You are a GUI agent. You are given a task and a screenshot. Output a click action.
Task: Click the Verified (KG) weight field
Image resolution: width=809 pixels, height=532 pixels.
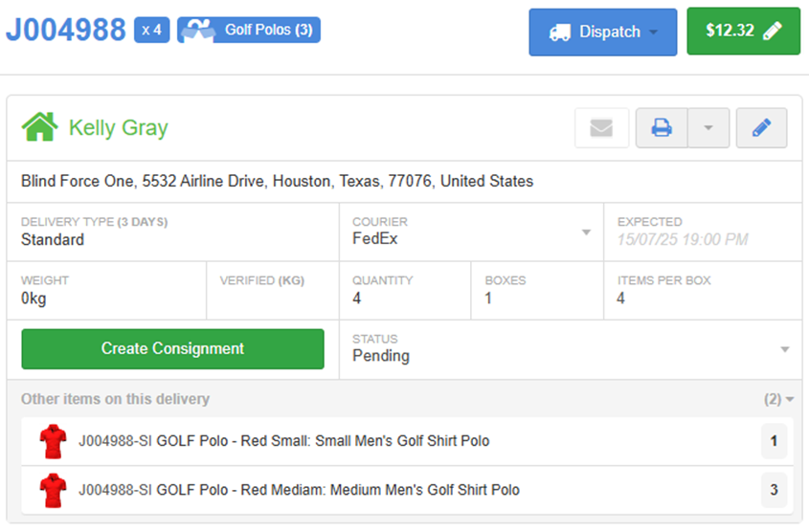(x=273, y=290)
